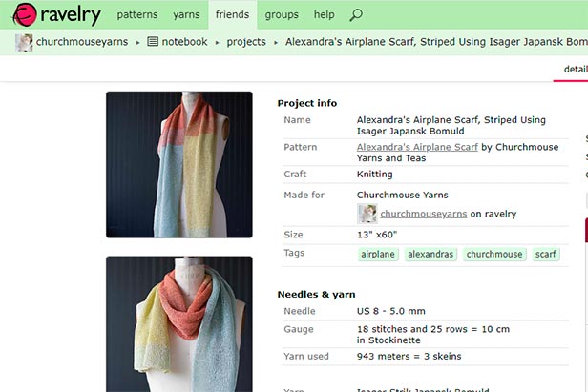Click the Ravelry logo

[x=56, y=15]
